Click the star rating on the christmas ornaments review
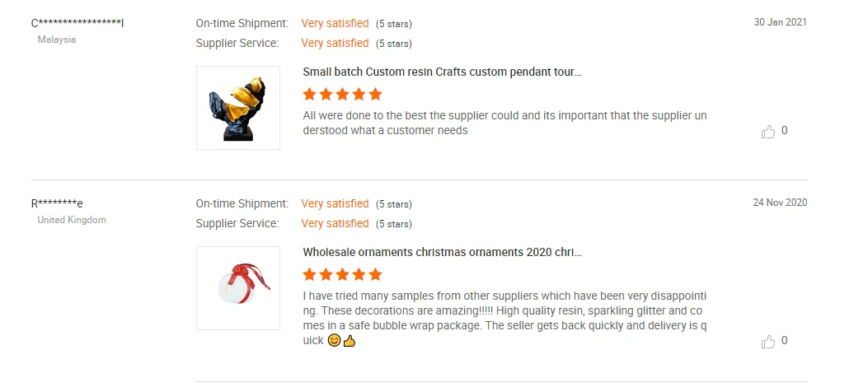Image resolution: width=868 pixels, height=387 pixels. tap(342, 274)
